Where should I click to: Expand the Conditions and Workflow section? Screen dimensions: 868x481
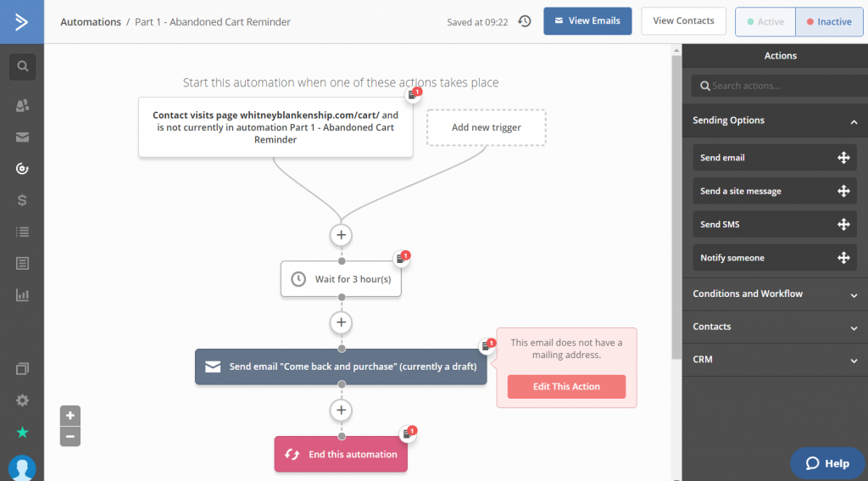click(x=854, y=294)
